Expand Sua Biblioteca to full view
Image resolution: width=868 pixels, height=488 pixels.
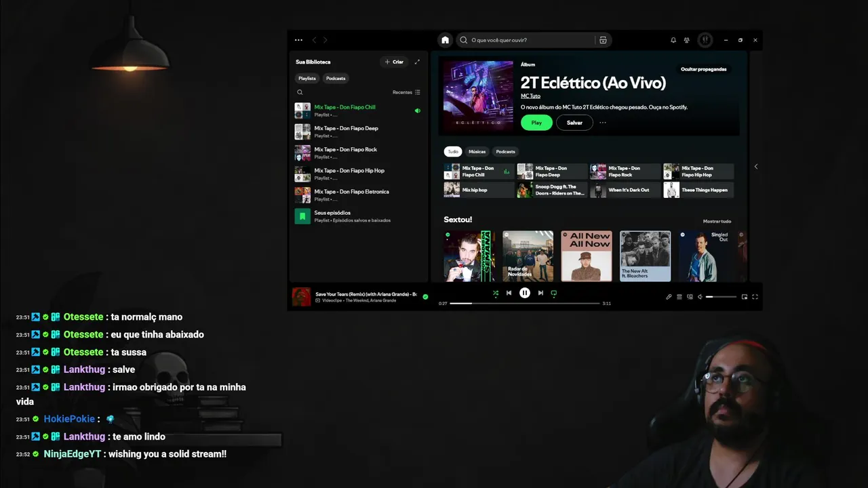click(x=417, y=62)
